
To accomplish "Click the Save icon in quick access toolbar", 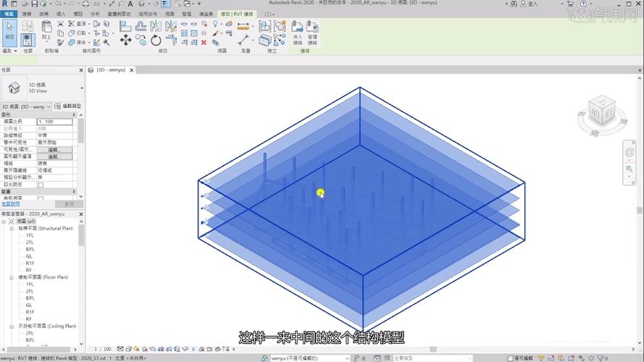I will tap(35, 4).
